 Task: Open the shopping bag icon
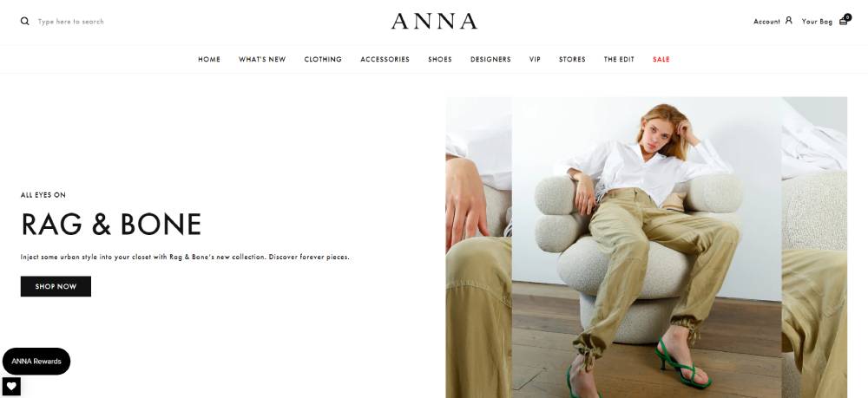coord(845,20)
